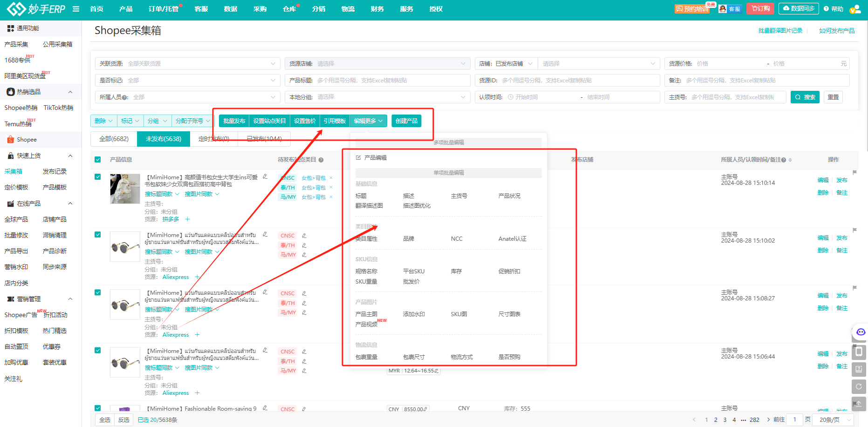
Task: Uncheck the backpack product row checkbox
Action: tap(98, 177)
